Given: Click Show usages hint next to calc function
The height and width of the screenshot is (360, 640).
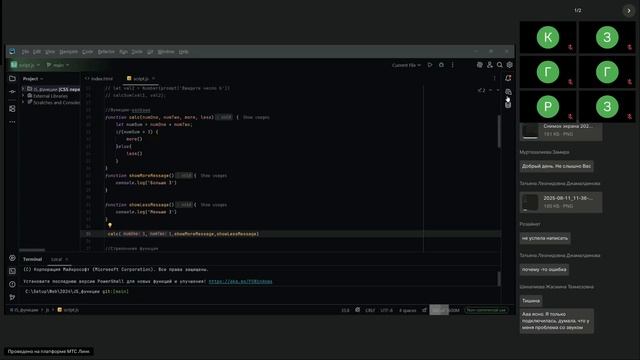Looking at the screenshot, I should (256, 117).
